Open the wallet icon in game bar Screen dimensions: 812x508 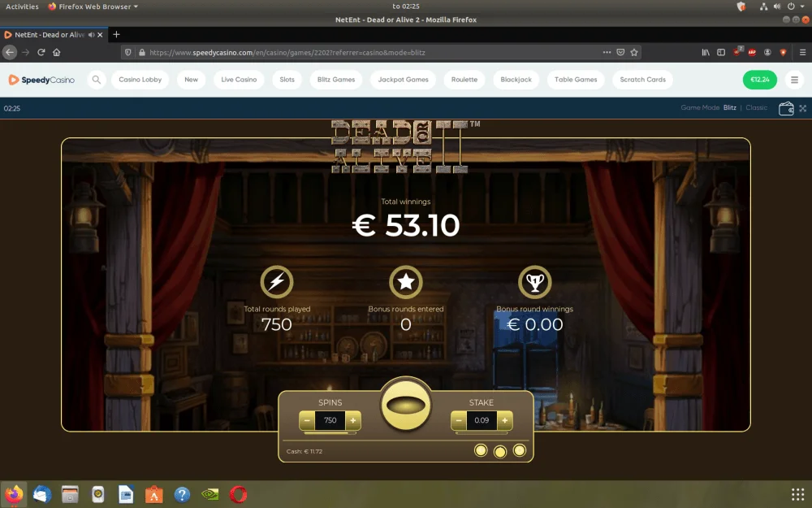click(786, 108)
